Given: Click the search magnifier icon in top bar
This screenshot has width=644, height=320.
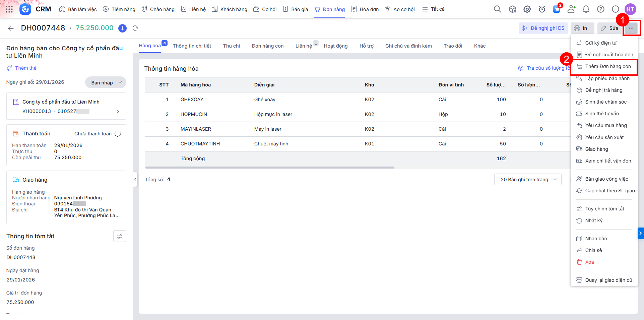Looking at the screenshot, I should point(497,9).
